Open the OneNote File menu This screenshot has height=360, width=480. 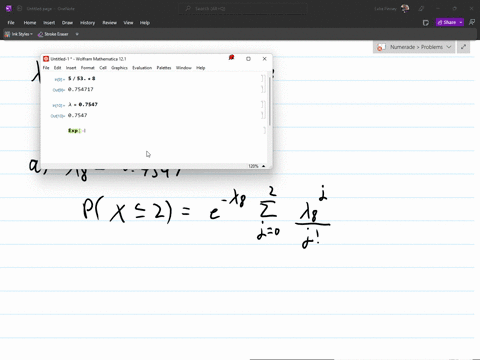(x=11, y=23)
